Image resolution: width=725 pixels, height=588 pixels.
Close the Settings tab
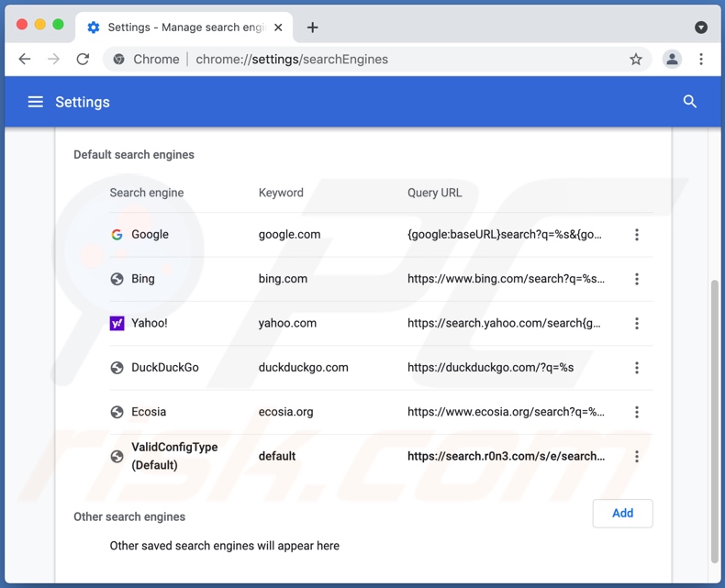(278, 28)
